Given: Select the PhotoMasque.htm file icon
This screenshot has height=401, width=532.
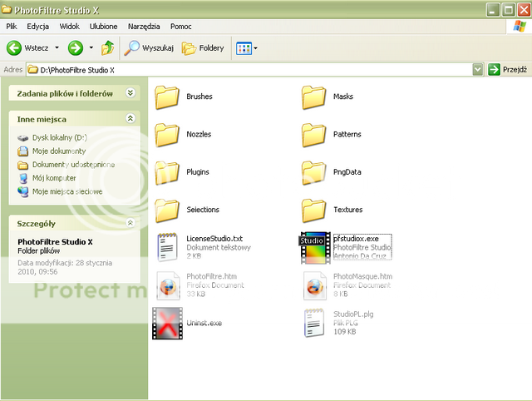Looking at the screenshot, I should pos(315,285).
